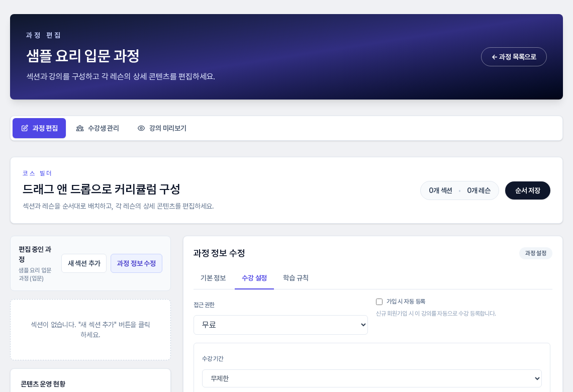
Task: Click the empty sections placeholder message
Action: (x=90, y=330)
